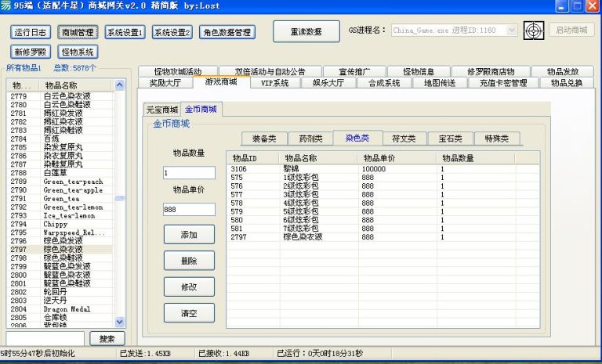Go to the VIP系统 tab
Viewport: 602px width, 364px height.
pyautogui.click(x=274, y=82)
